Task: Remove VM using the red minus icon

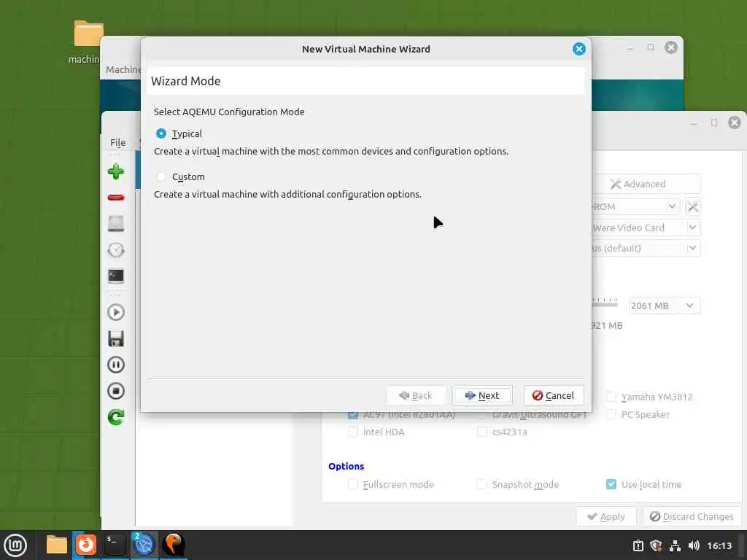Action: (116, 197)
